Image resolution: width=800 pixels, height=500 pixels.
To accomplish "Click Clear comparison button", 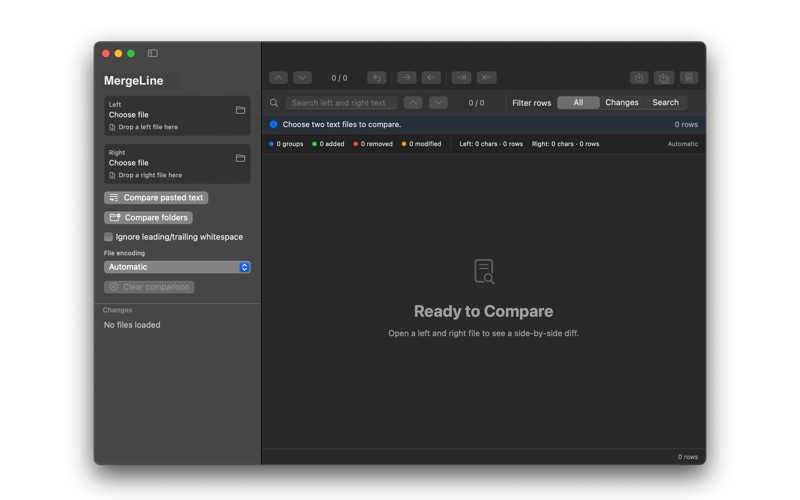I will coord(149,287).
